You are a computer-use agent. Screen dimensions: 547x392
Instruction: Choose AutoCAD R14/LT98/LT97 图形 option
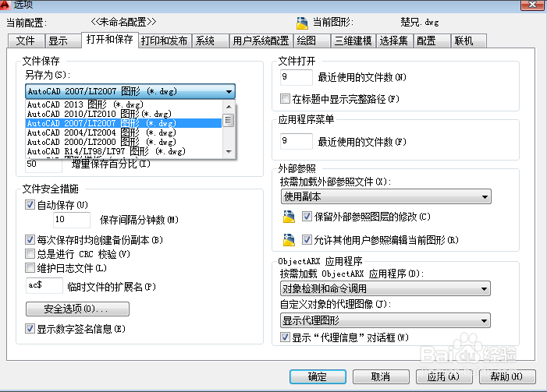point(124,151)
